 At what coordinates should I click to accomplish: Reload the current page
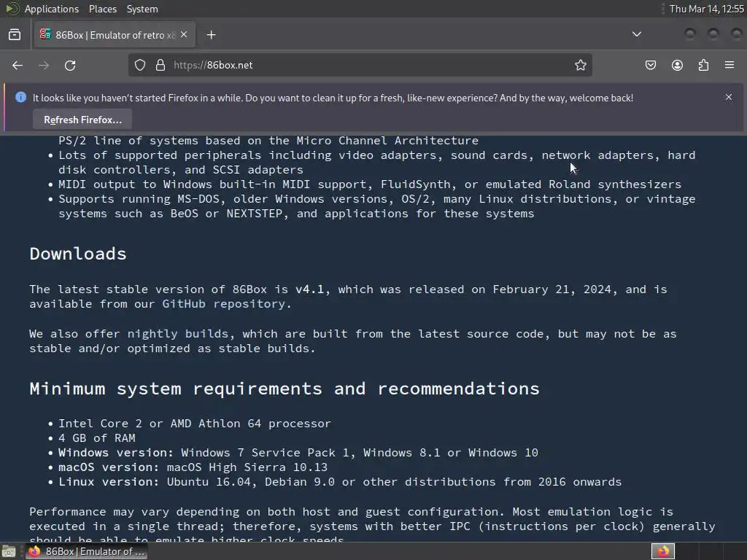pos(70,65)
